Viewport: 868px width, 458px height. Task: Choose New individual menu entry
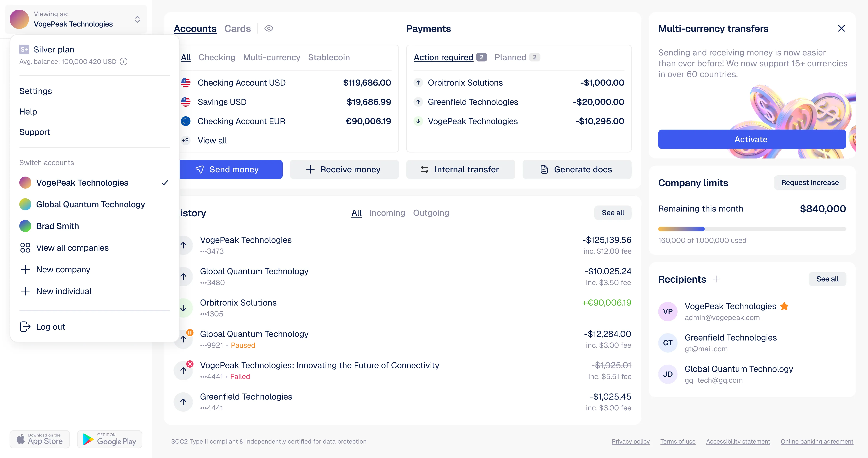(x=95, y=291)
